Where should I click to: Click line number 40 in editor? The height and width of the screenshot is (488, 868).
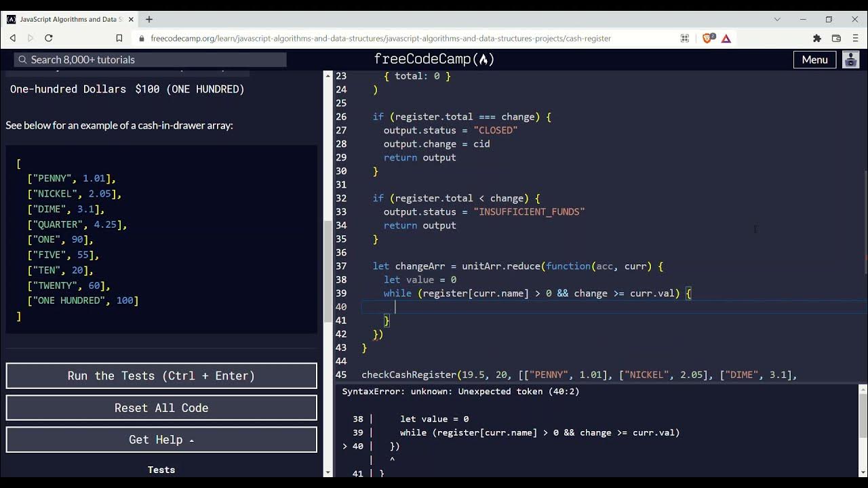(x=341, y=307)
